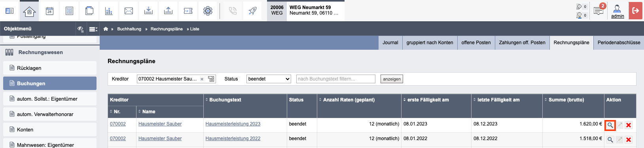Go to breadcrumb home icon
Image resolution: width=644 pixels, height=148 pixels.
(x=106, y=29)
